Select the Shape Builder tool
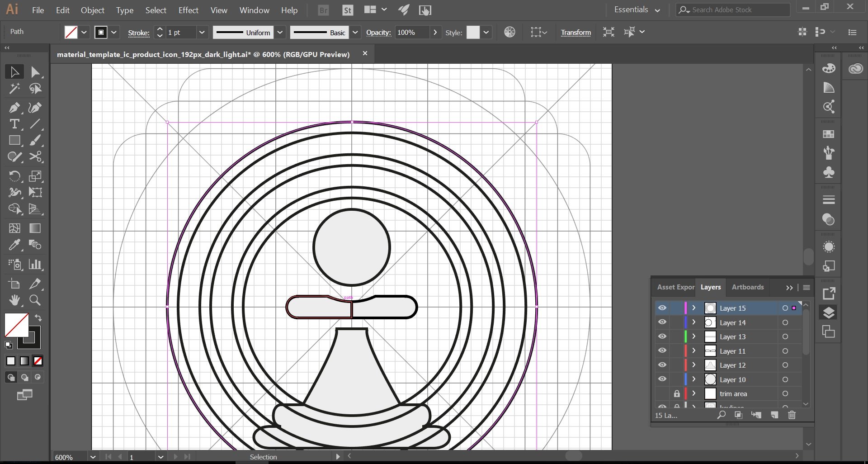 tap(14, 209)
